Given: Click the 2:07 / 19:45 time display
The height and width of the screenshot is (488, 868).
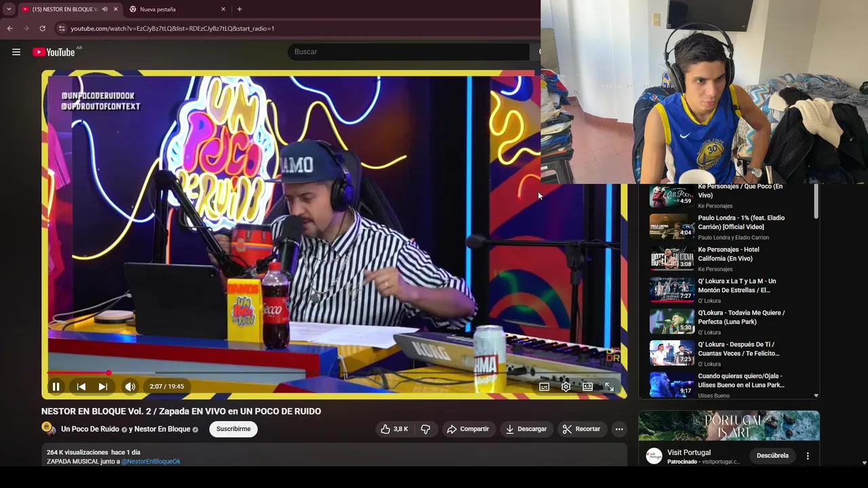Looking at the screenshot, I should click(167, 386).
